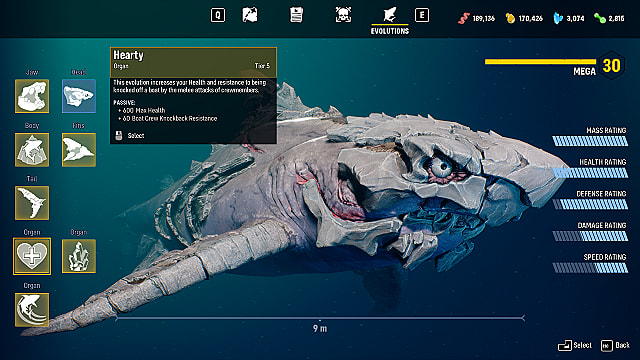
Task: Choose the Tail evolution slot
Action: (32, 203)
